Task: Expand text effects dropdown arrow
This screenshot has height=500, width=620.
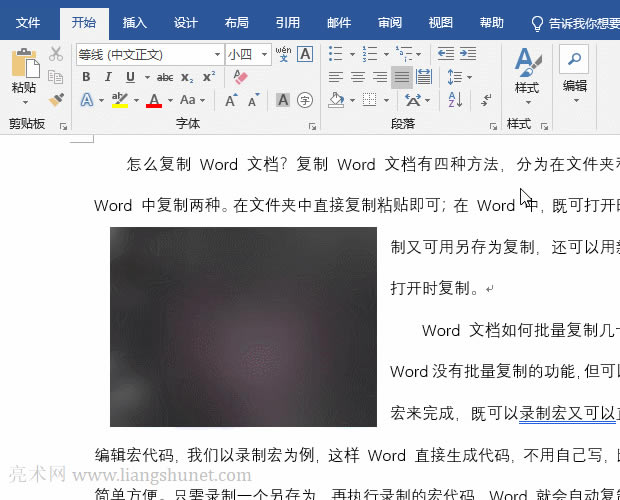Action: point(102,100)
